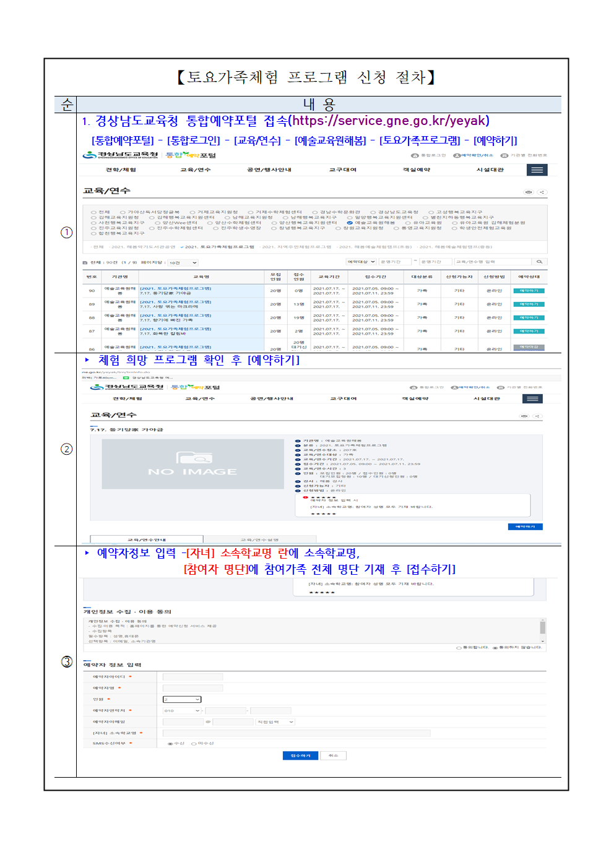Select 예술교육원해봄 radio filter
614x868 pixels.
pyautogui.click(x=350, y=223)
